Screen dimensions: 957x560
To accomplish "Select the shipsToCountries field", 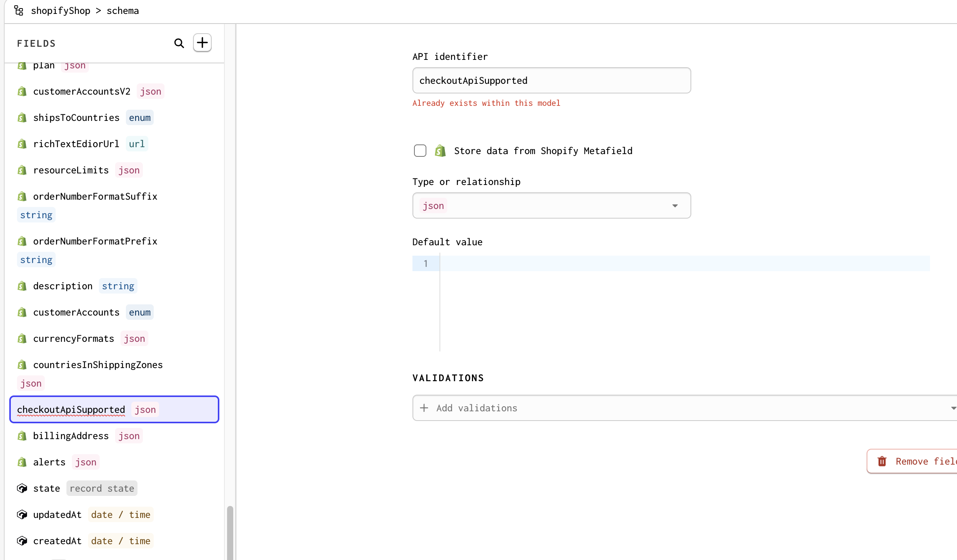I will point(114,118).
